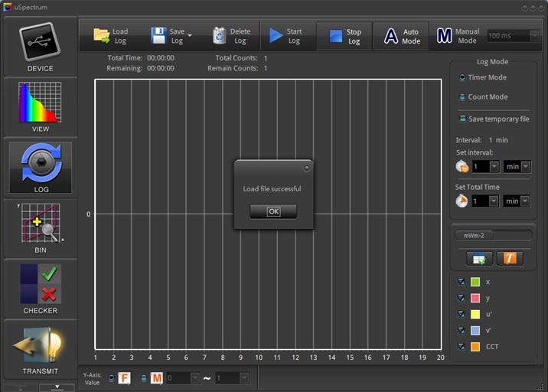Open the spectrum VIEW panel

pos(41,106)
